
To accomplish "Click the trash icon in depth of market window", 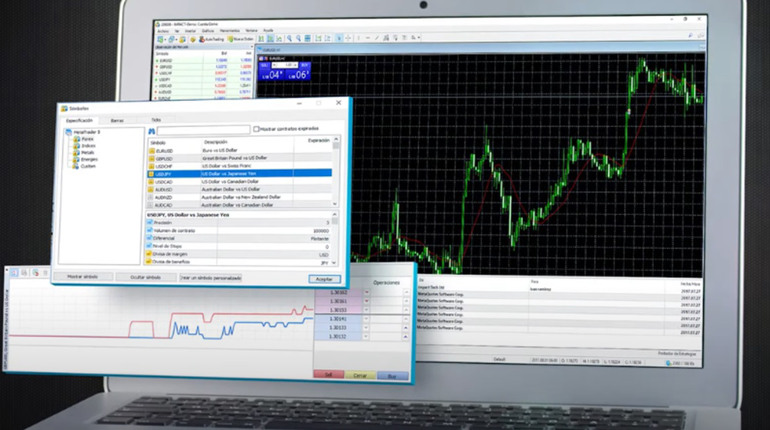I will pyautogui.click(x=45, y=272).
